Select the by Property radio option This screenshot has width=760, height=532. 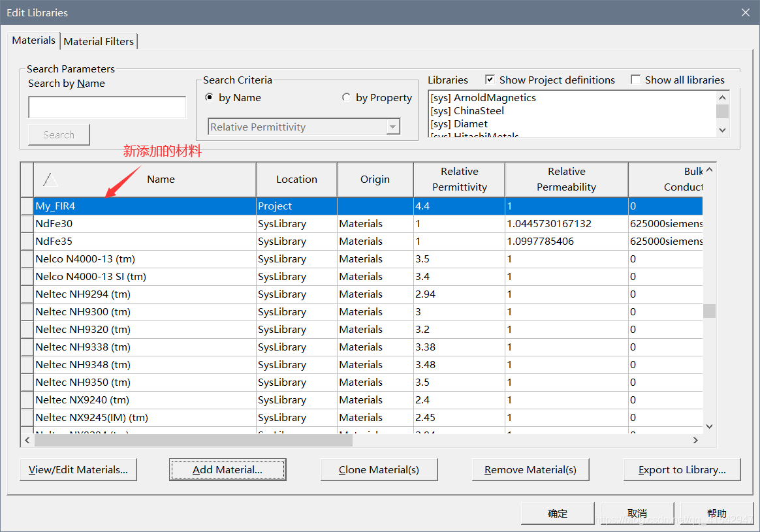click(346, 97)
